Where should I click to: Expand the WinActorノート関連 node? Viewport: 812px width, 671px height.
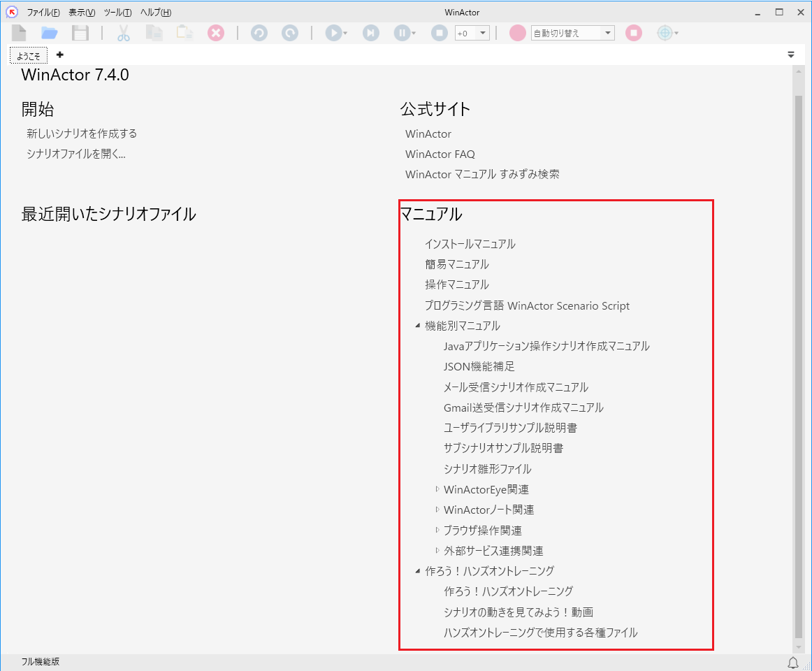(437, 510)
